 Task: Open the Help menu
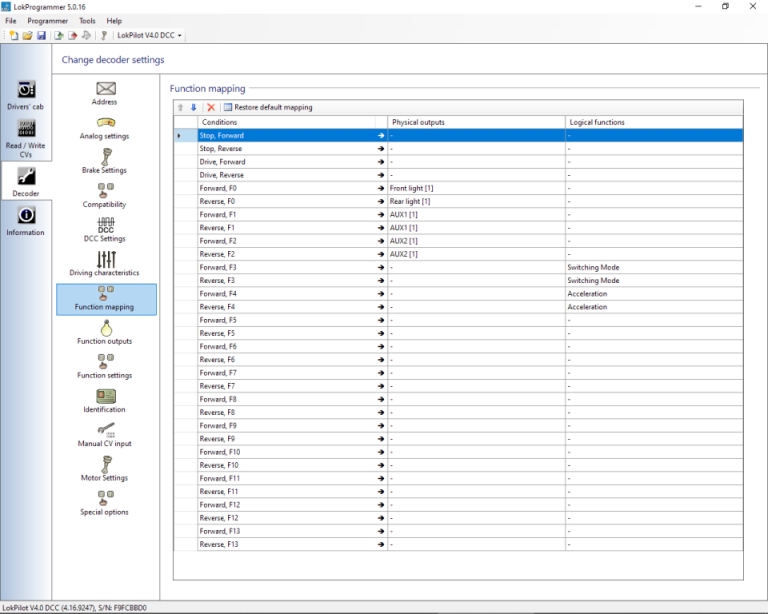tap(114, 21)
